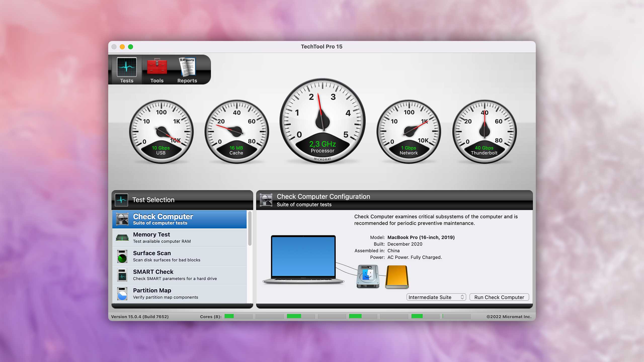Click the 40 Gbps Thunderbolt gauge
This screenshot has width=644, height=362.
[x=485, y=131]
